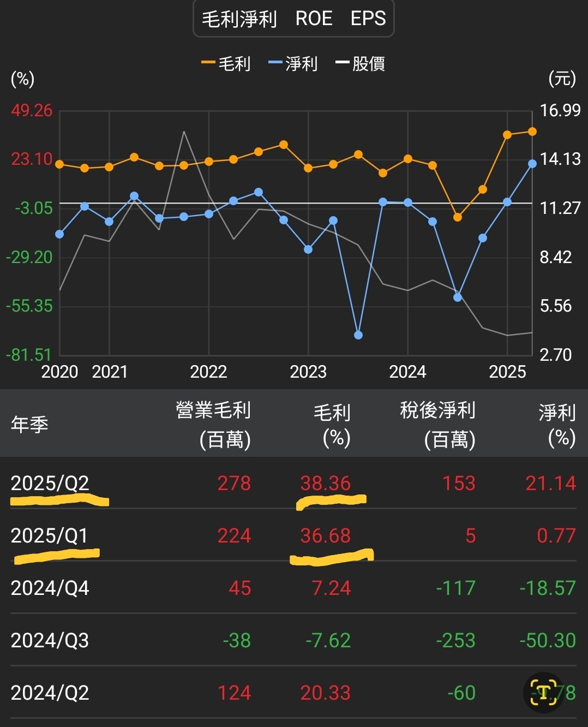The image size is (588, 727).
Task: Select the 毛利淨利 tab
Action: 239,19
